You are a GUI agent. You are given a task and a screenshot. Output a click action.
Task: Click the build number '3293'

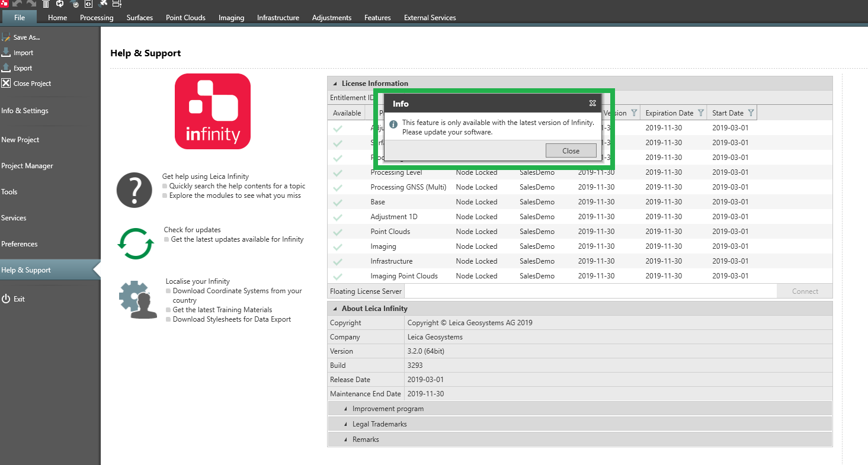(415, 365)
